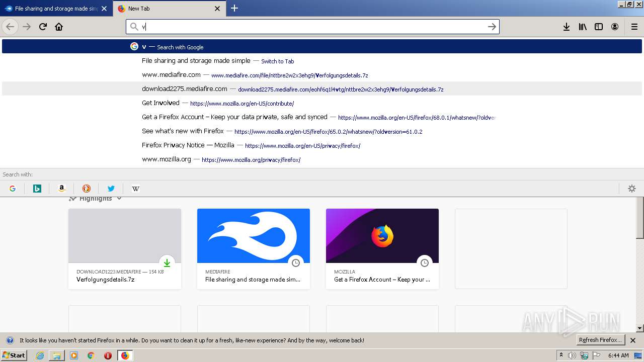The width and height of the screenshot is (644, 362).
Task: Search with Amazon one-off icon
Action: click(x=62, y=189)
